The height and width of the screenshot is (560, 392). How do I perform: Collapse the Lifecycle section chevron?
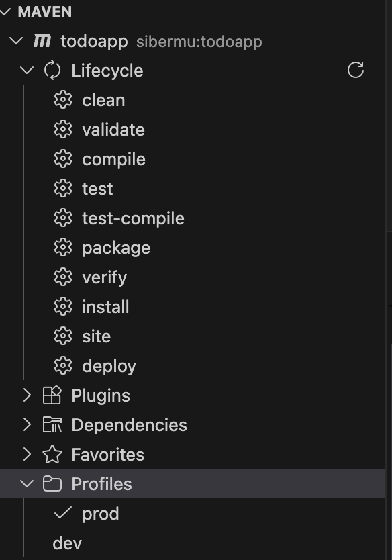point(27,71)
